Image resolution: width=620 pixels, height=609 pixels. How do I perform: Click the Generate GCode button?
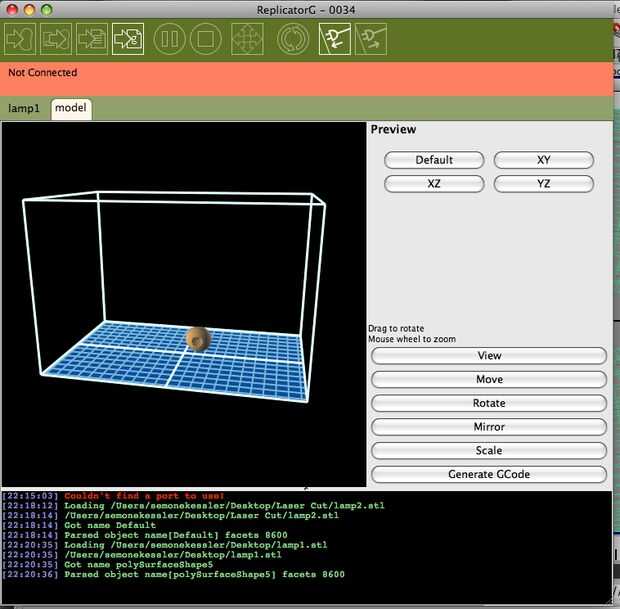[489, 474]
